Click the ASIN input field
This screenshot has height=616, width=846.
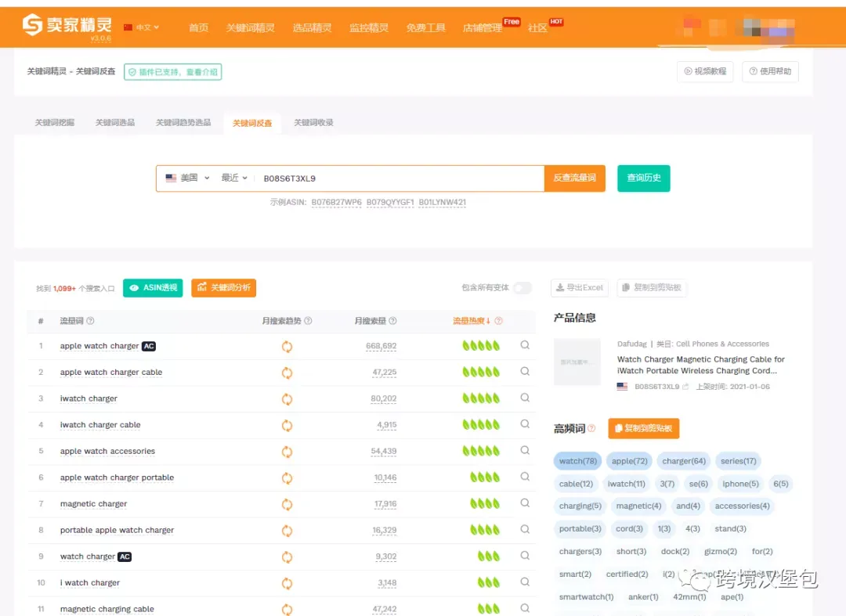click(400, 178)
